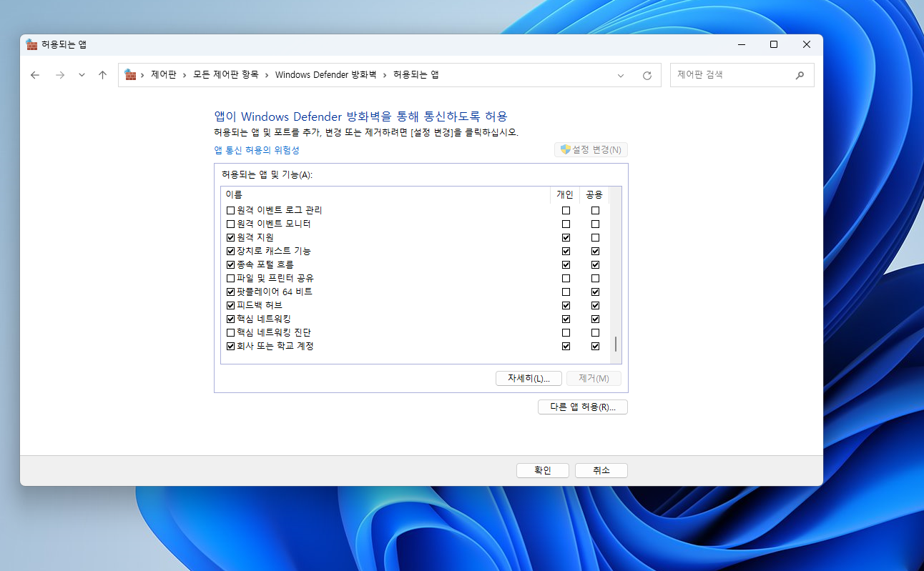
Task: Select the 피드백 허브 row text
Action: [x=260, y=305]
